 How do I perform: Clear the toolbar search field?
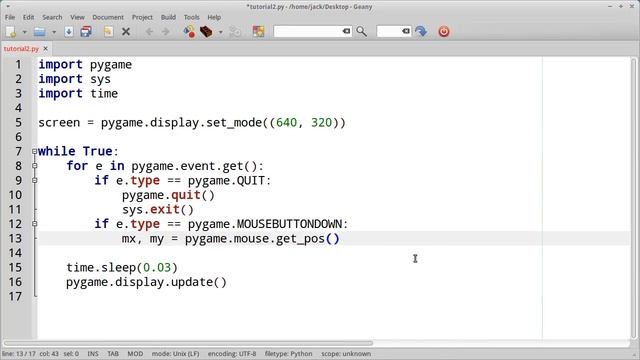tap(346, 31)
